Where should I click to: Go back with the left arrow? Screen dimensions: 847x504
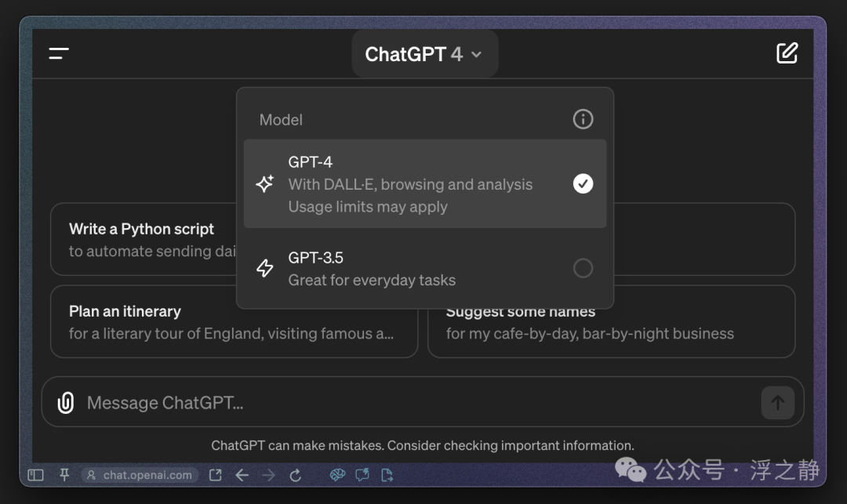(242, 475)
